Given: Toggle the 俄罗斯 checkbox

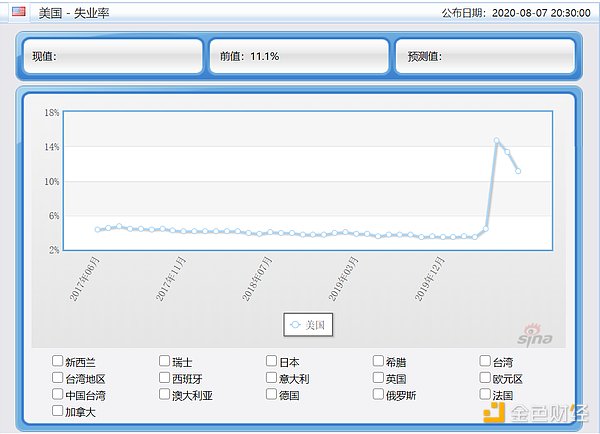Looking at the screenshot, I should (x=379, y=395).
